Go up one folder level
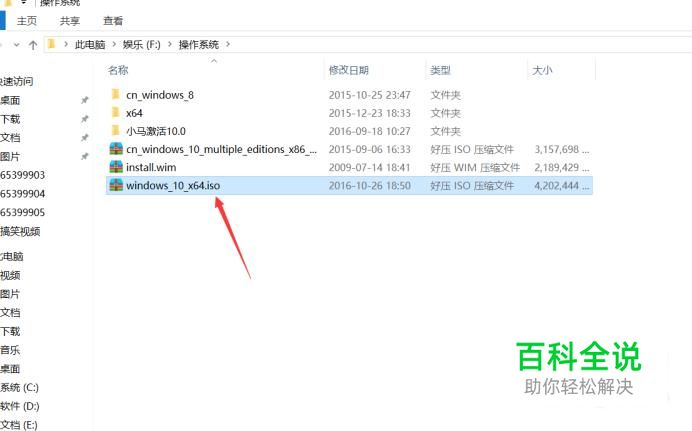Screen dimensions: 692x431 point(33,45)
